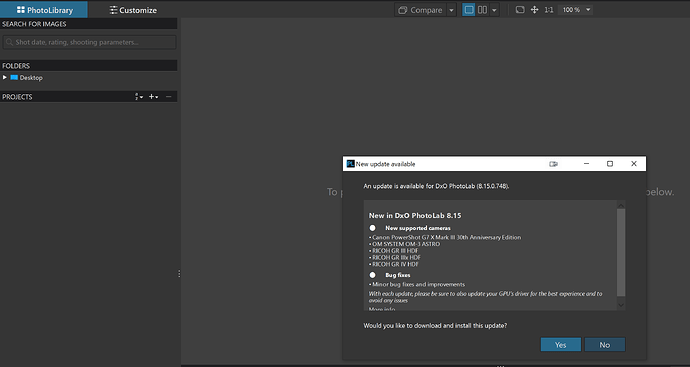Click the release notes scroll down arrow
The width and height of the screenshot is (690, 367).
(621, 305)
